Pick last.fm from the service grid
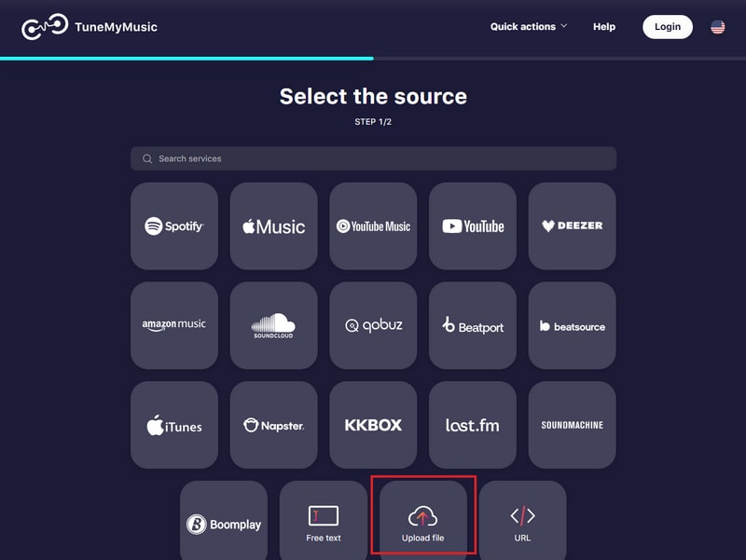Screen dimensions: 746x560 [473, 424]
